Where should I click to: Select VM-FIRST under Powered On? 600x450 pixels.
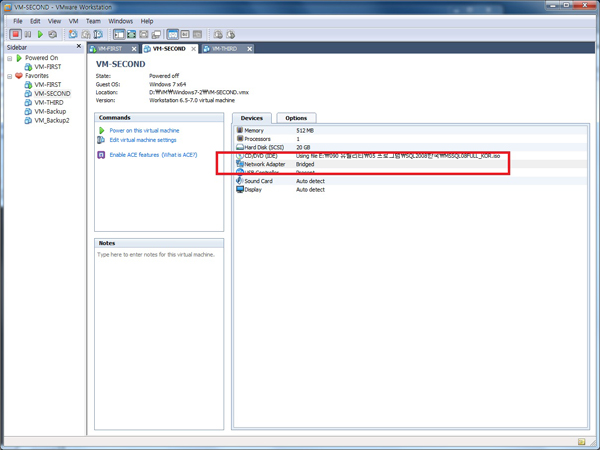coord(47,67)
